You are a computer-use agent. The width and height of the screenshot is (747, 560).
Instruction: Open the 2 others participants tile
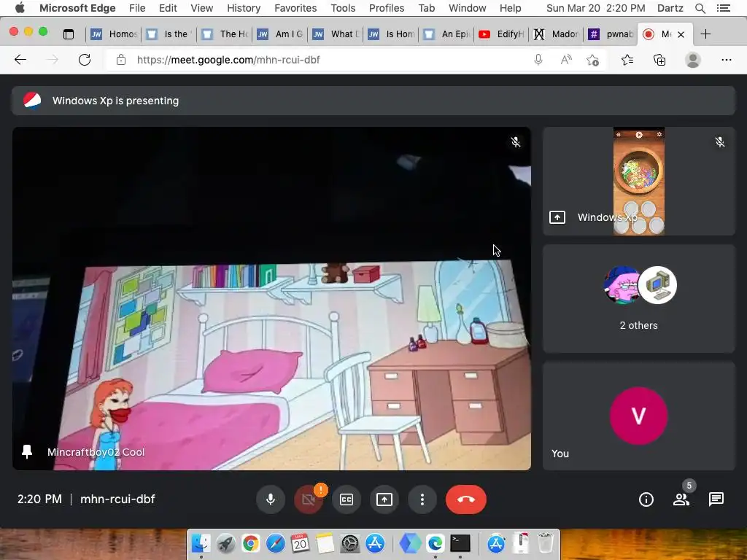coord(639,298)
